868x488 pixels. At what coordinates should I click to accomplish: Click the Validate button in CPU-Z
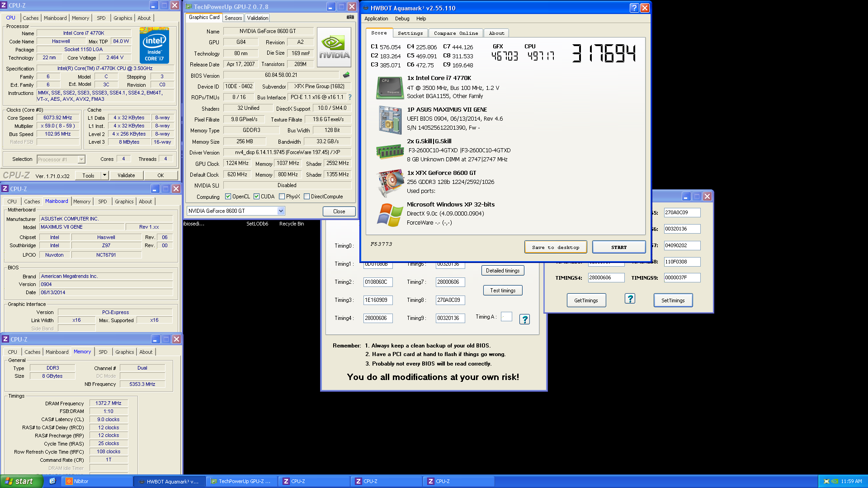pos(126,175)
